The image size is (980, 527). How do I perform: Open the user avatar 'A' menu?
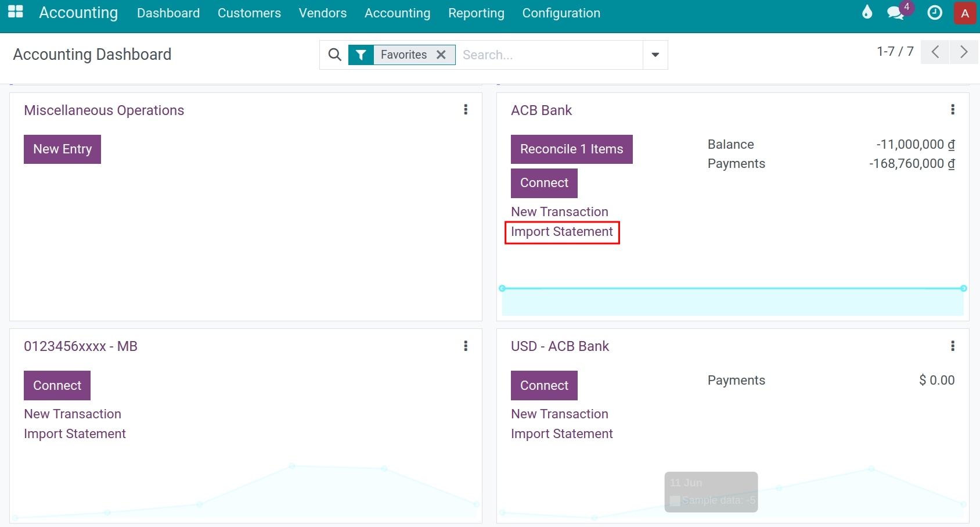tap(965, 13)
